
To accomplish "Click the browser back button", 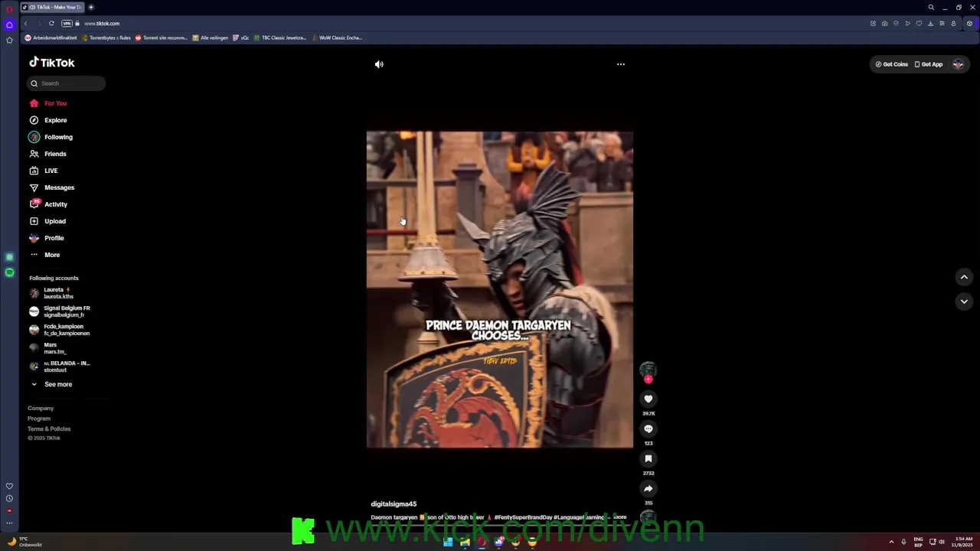I will (x=25, y=24).
